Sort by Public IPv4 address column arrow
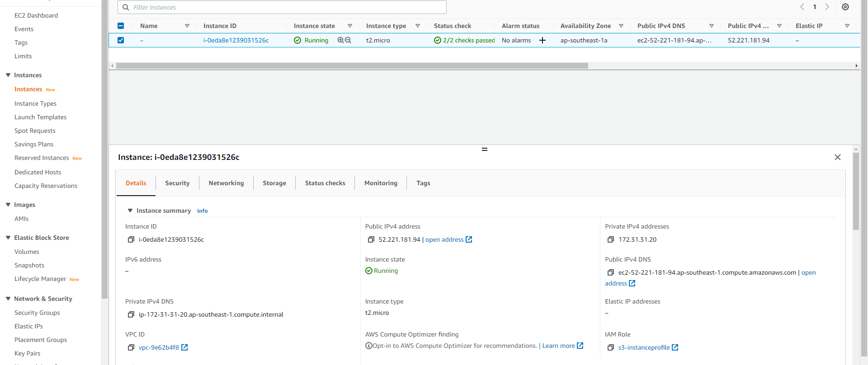868x365 pixels. pyautogui.click(x=779, y=26)
